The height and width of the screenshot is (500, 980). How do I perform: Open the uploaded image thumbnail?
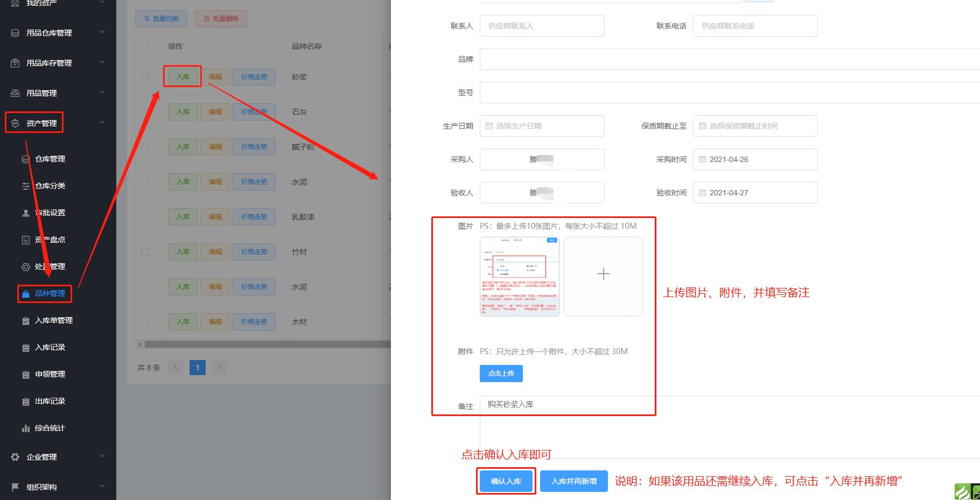(x=520, y=277)
